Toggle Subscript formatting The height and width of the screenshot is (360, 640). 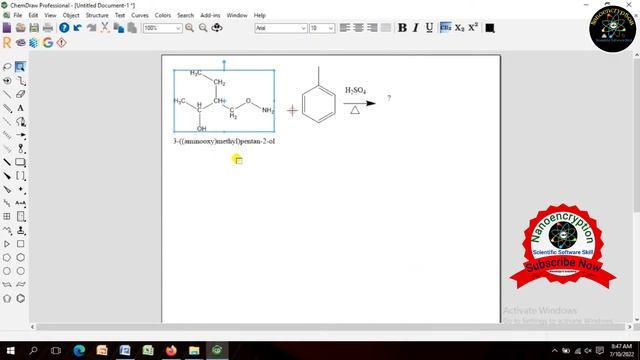460,28
